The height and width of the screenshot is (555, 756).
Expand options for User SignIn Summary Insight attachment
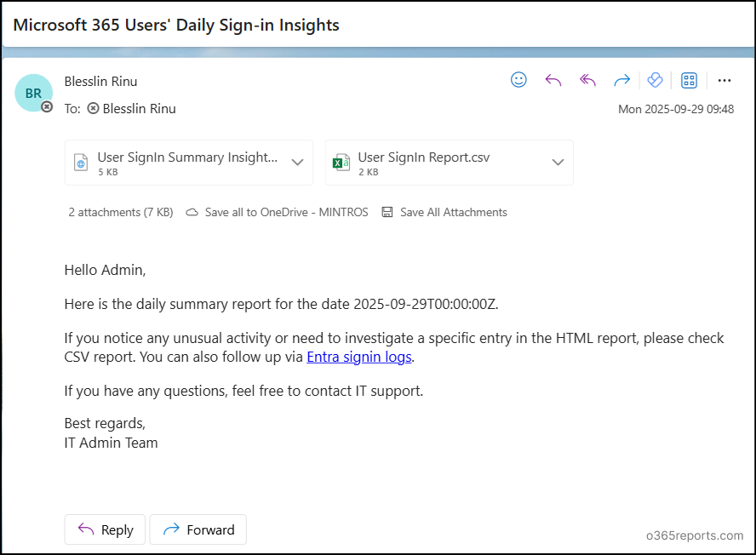[297, 162]
